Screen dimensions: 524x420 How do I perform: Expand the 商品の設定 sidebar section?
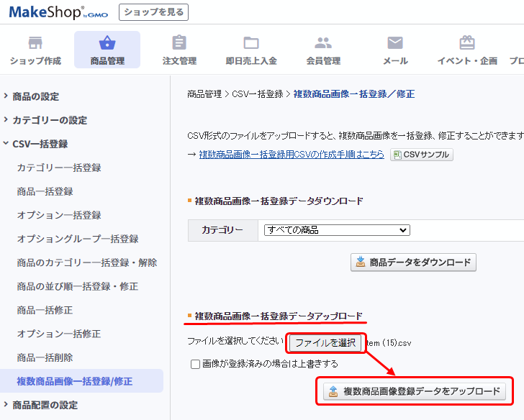pos(35,96)
